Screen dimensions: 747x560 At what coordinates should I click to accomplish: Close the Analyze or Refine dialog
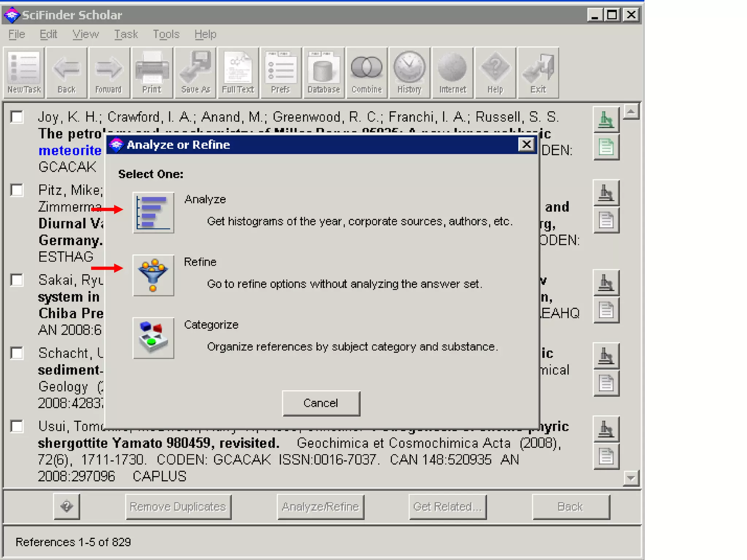coord(526,145)
